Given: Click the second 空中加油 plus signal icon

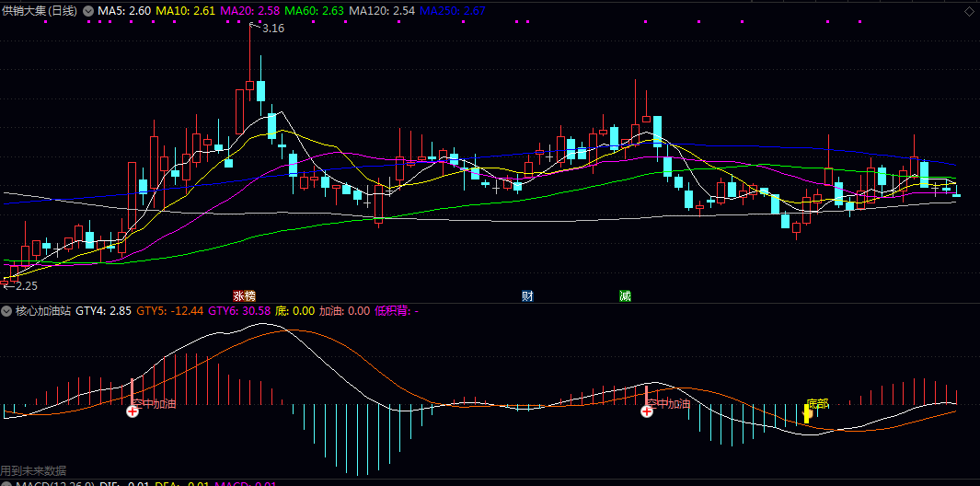Looking at the screenshot, I should [x=647, y=411].
